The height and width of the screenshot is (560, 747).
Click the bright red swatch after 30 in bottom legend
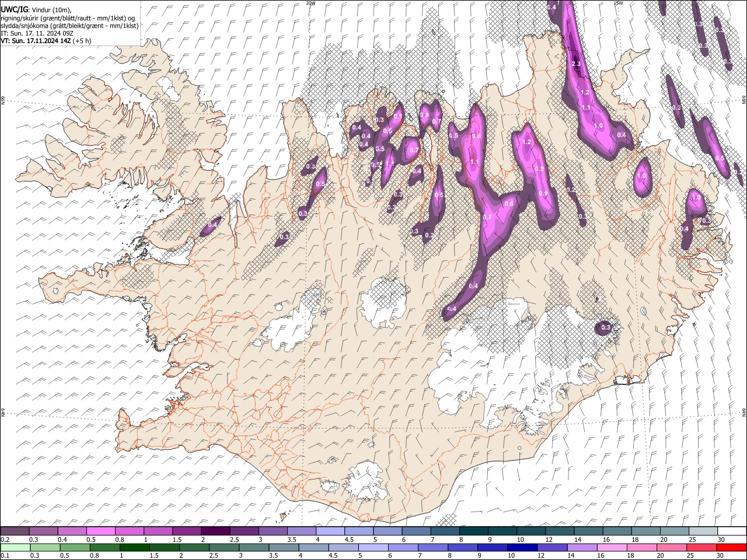(x=731, y=547)
